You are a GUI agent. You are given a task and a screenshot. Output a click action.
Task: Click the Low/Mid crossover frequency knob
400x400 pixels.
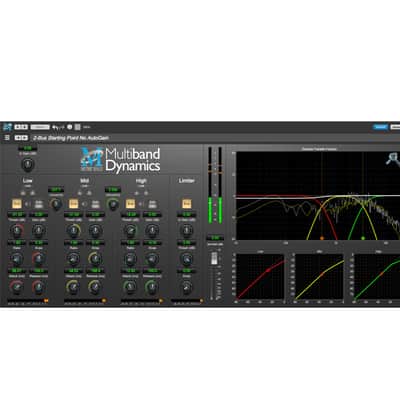click(x=56, y=204)
